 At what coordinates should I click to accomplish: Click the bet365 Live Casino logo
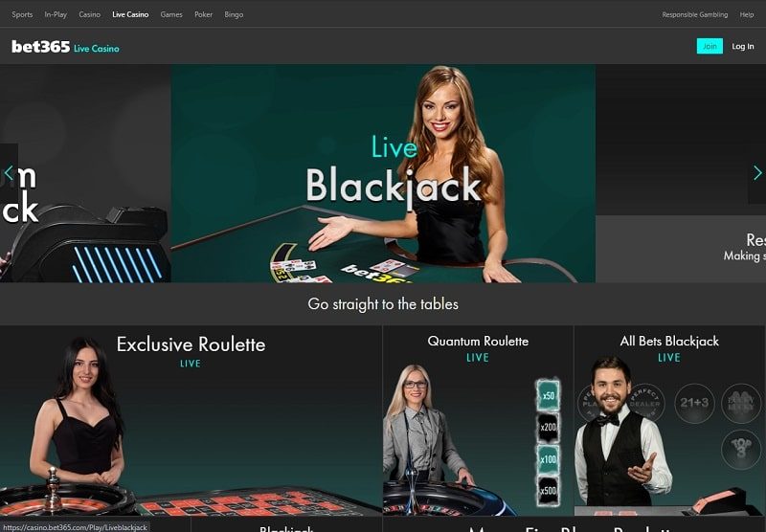[65, 47]
